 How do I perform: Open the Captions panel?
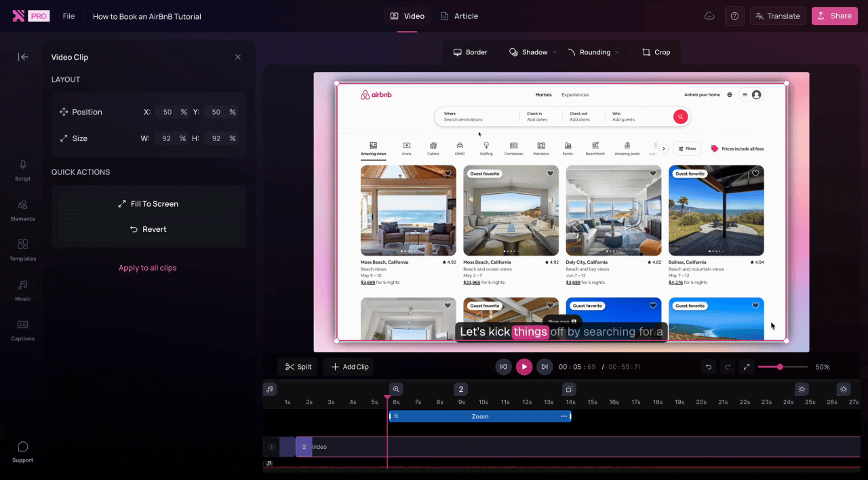(x=22, y=330)
